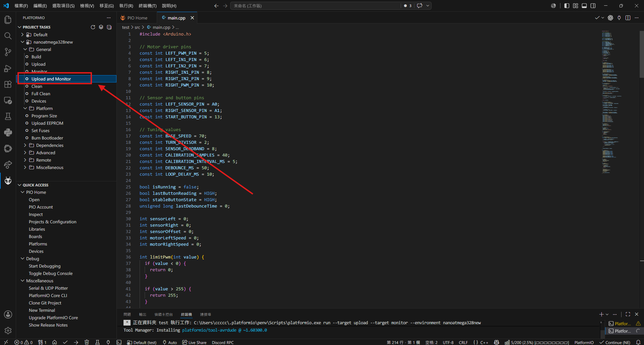The height and width of the screenshot is (345, 644).
Task: Click the command center search field
Action: click(315, 6)
